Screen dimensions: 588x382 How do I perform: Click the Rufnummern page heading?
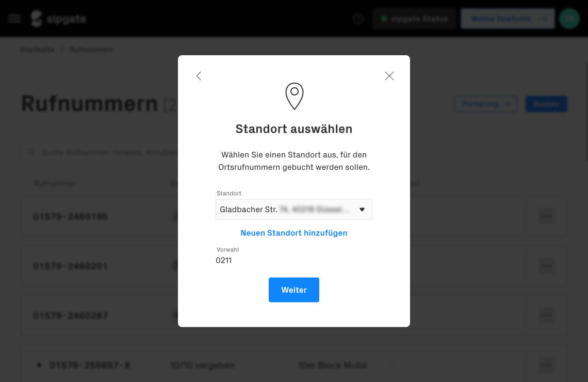(x=89, y=104)
